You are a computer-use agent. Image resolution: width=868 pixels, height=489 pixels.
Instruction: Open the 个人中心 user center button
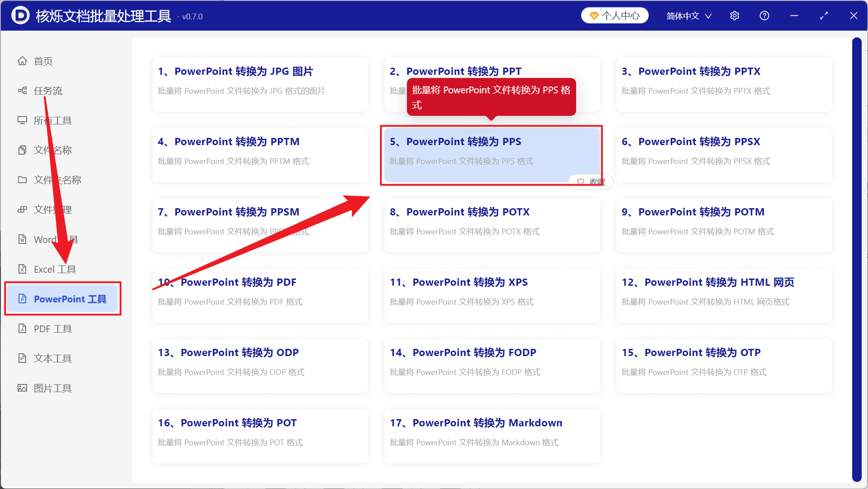(x=614, y=16)
